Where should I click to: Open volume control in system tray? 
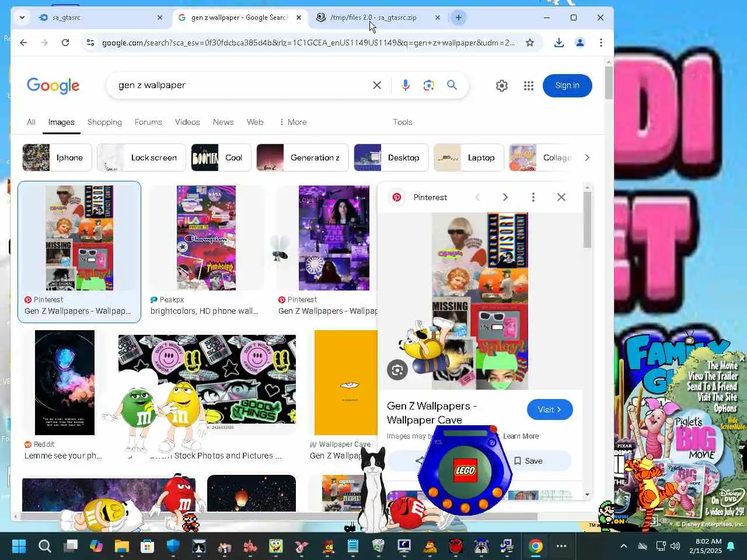(676, 546)
